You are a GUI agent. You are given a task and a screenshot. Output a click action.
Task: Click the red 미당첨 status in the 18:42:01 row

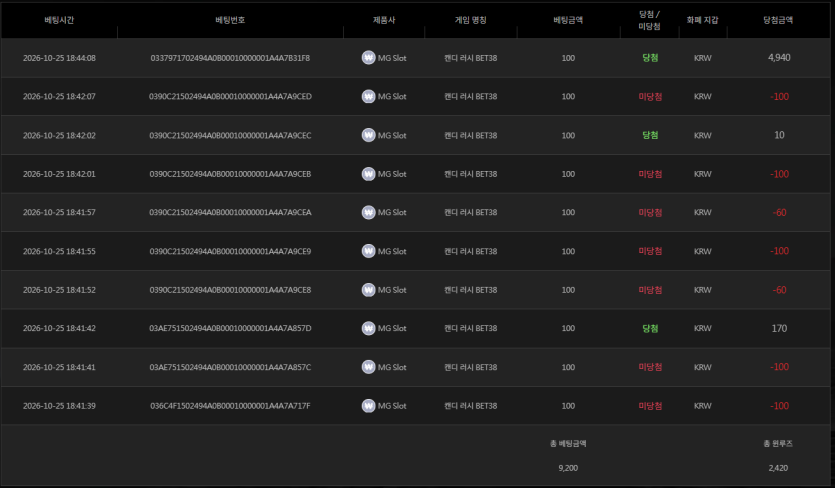650,174
